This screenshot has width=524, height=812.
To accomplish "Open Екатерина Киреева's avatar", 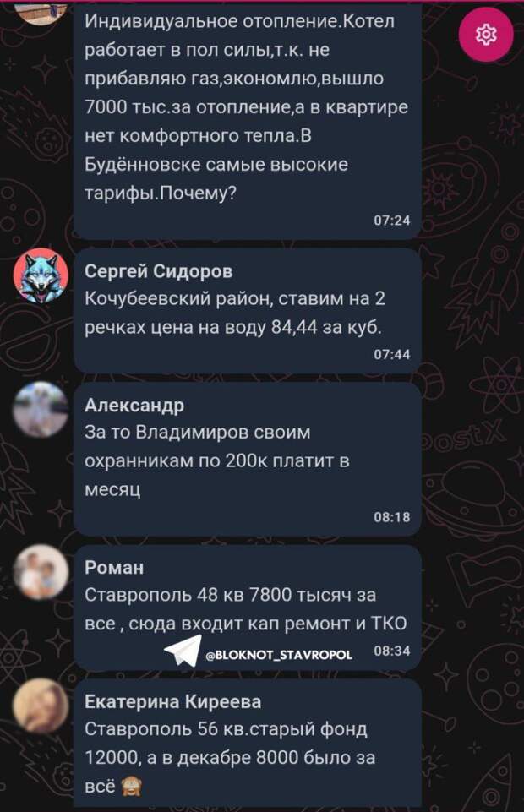I will (x=41, y=706).
